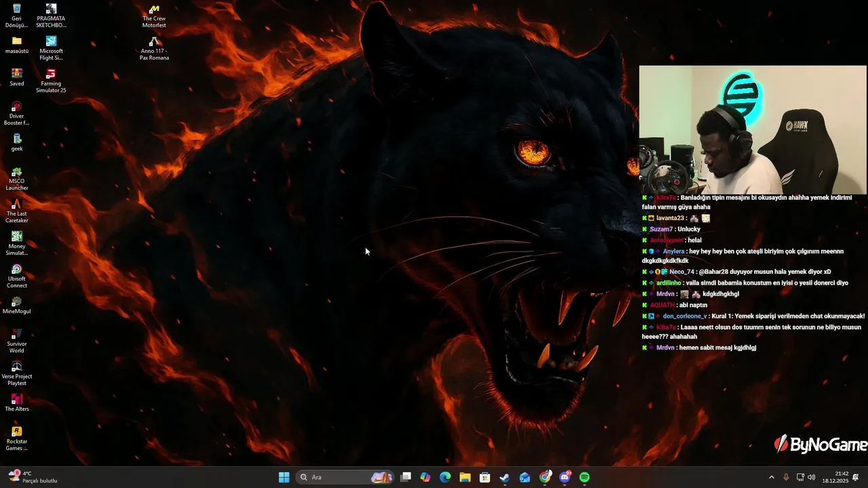Select Anno 117 - Pax Romana shortcut
The width and height of the screenshot is (868, 488).
pos(154,48)
